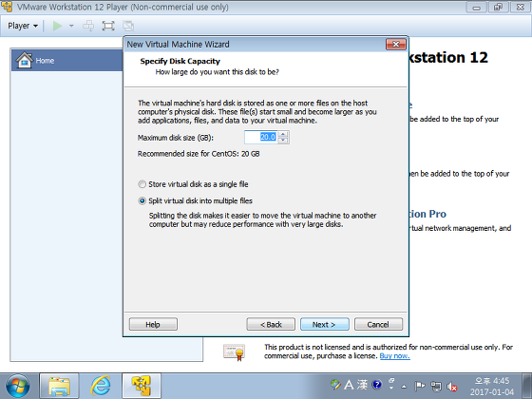This screenshot has width=532, height=399.
Task: Click the Hanja conversion tray icon
Action: point(362,385)
